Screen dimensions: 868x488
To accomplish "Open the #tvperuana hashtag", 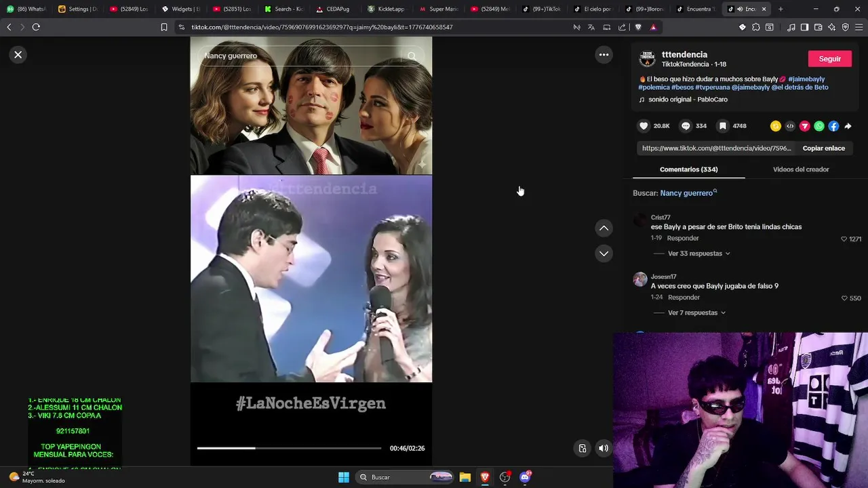I will pyautogui.click(x=712, y=87).
